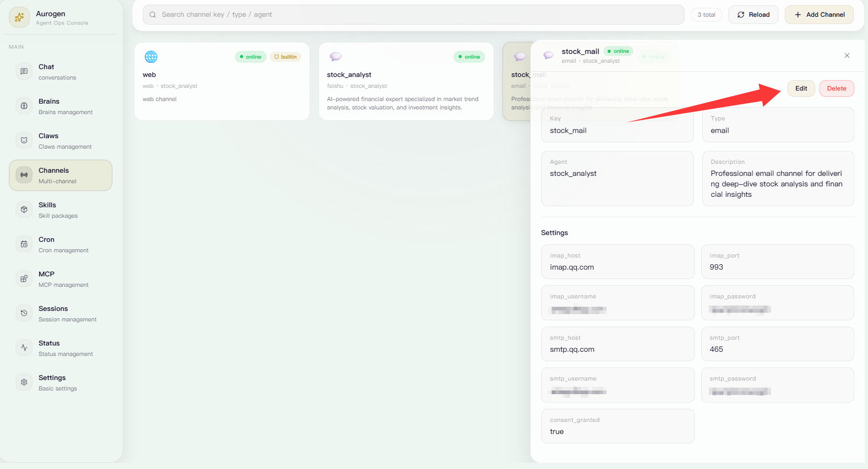Select Key field value stock_mail
The image size is (868, 469).
click(x=568, y=130)
